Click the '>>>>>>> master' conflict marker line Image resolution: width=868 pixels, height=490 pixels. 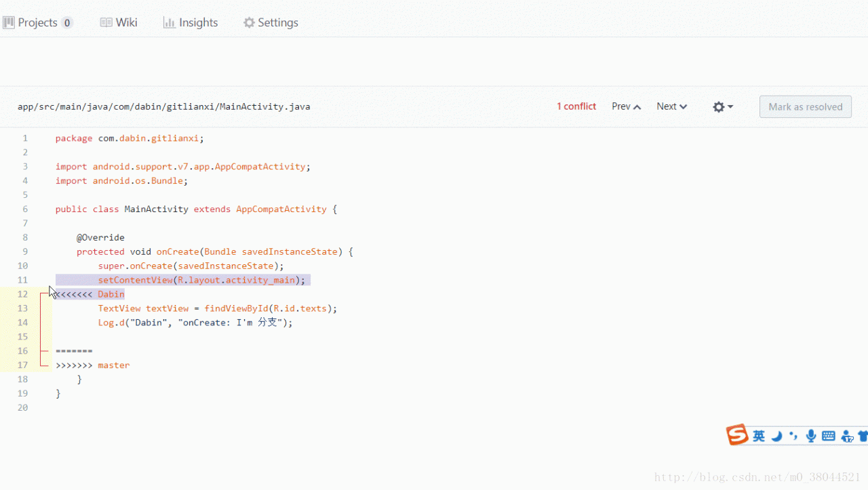(93, 365)
